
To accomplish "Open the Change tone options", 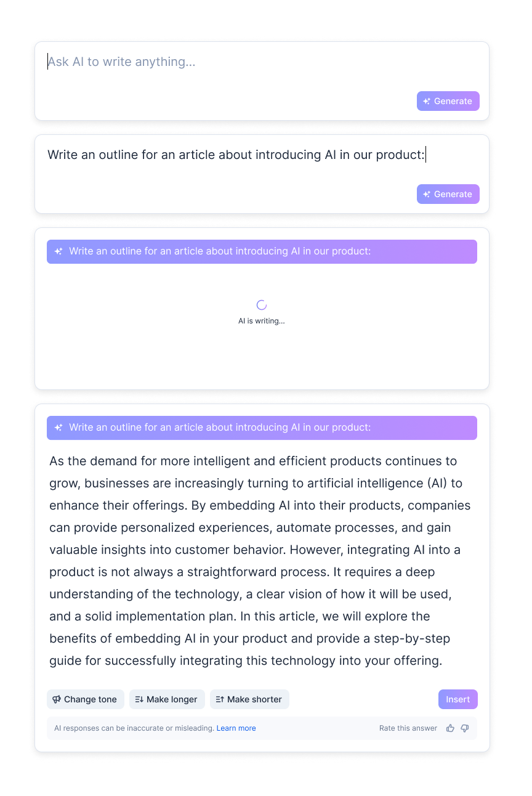I will (x=86, y=699).
